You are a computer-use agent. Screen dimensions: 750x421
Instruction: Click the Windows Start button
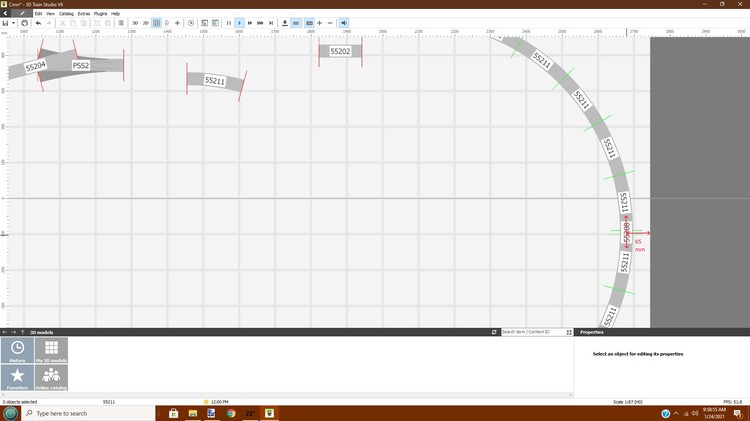tap(10, 413)
